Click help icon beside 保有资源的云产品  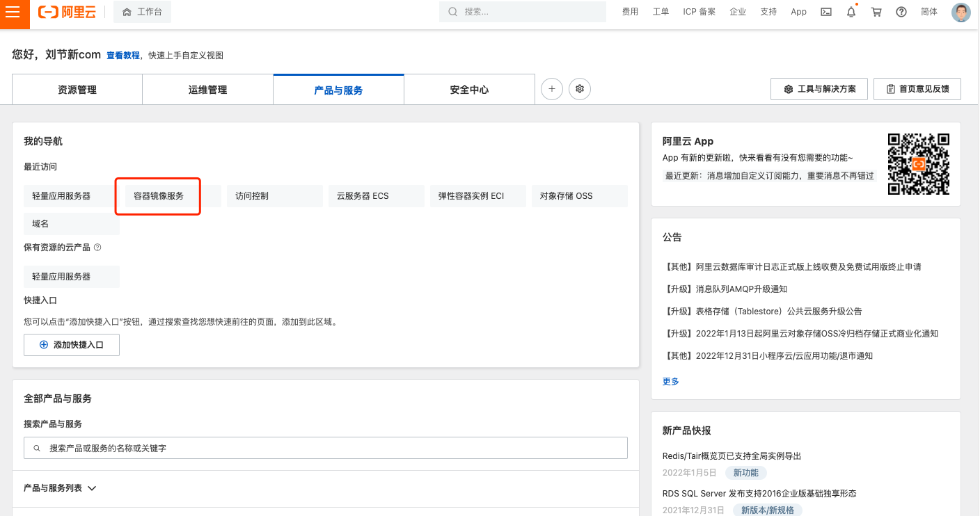pos(97,248)
